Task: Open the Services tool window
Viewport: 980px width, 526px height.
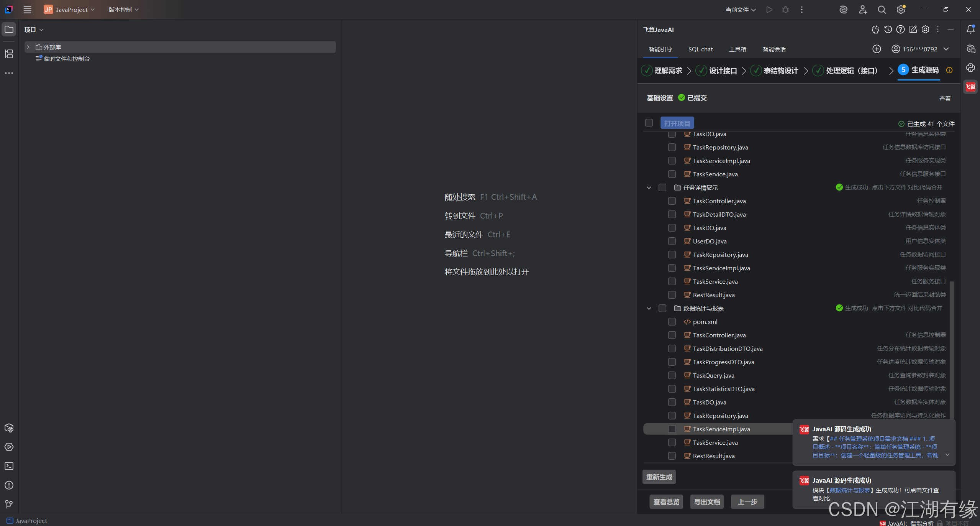Action: pos(9,447)
